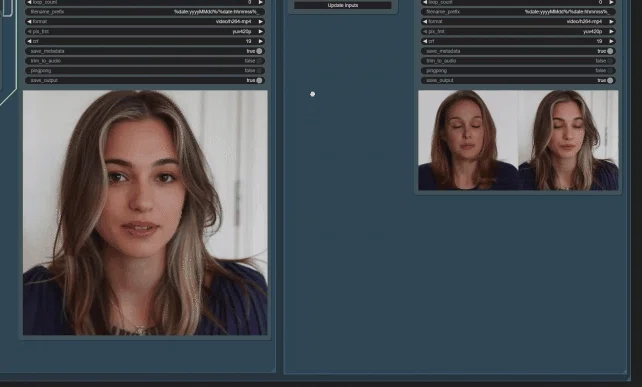Screen dimensions: 642x387
Task: Select next format in the single-portrait preview node
Action: (x=261, y=22)
